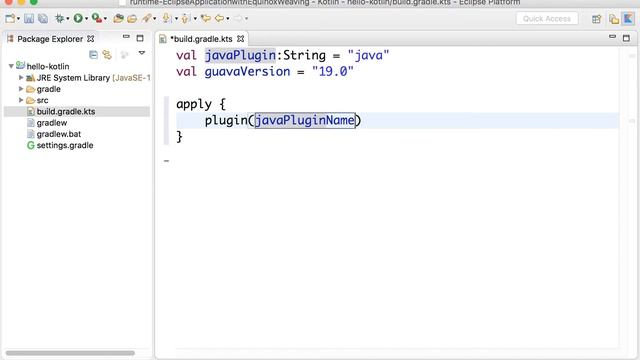Screen dimensions: 640x360
Task: Open the New wizard dropdown arrow
Action: [18, 19]
